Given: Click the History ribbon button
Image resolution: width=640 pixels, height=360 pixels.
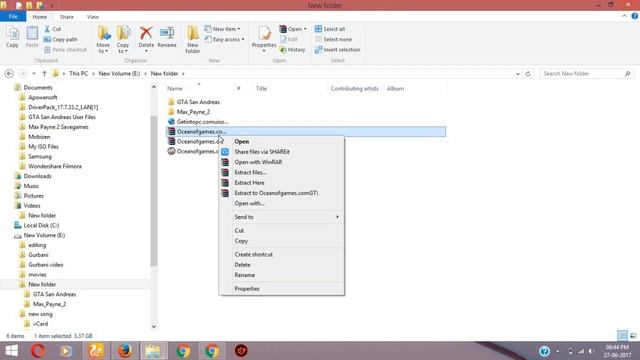Looking at the screenshot, I should pyautogui.click(x=292, y=50).
